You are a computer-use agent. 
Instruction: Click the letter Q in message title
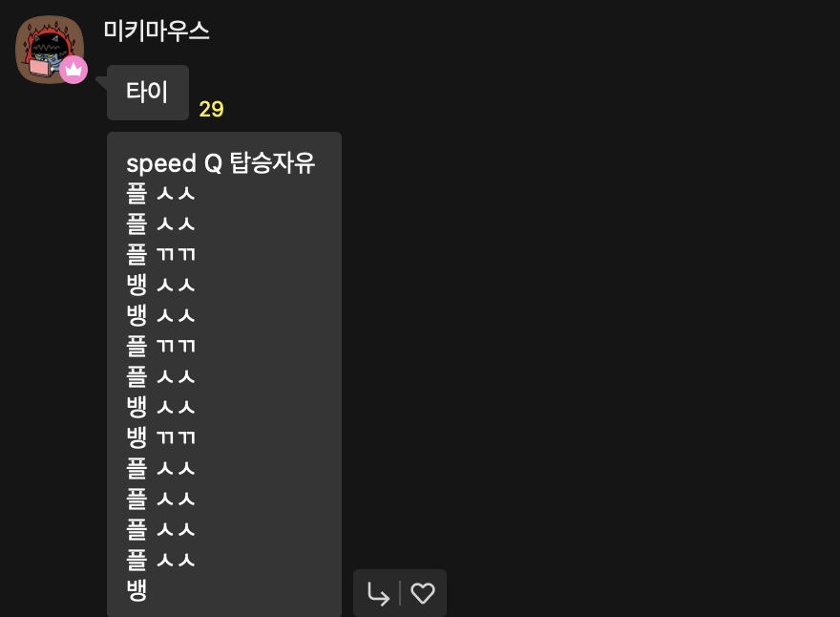coord(213,163)
